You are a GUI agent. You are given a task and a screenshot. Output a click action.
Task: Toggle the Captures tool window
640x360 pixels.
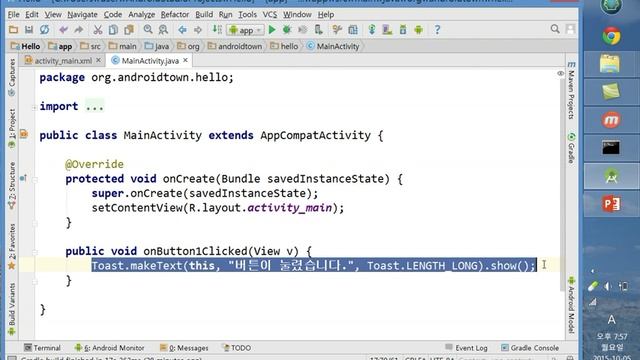[x=12, y=78]
